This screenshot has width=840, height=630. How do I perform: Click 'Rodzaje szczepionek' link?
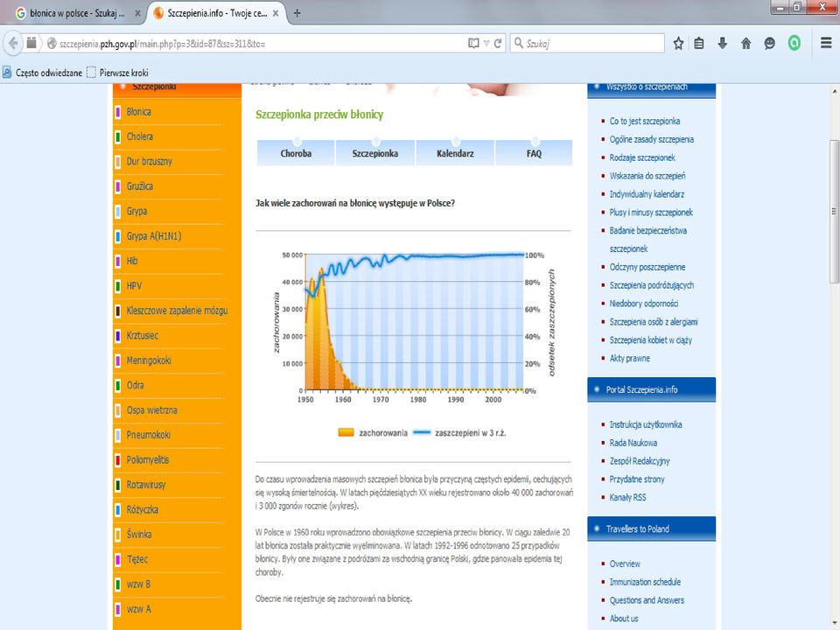[x=641, y=157]
